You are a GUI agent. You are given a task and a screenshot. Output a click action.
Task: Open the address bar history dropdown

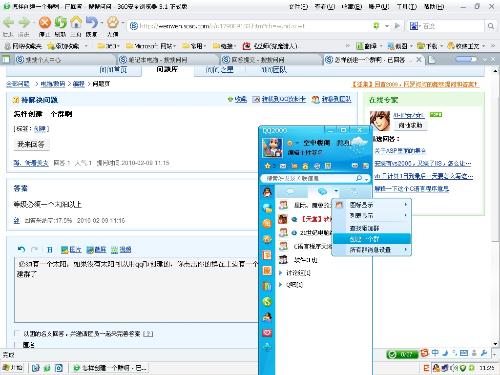(x=387, y=26)
